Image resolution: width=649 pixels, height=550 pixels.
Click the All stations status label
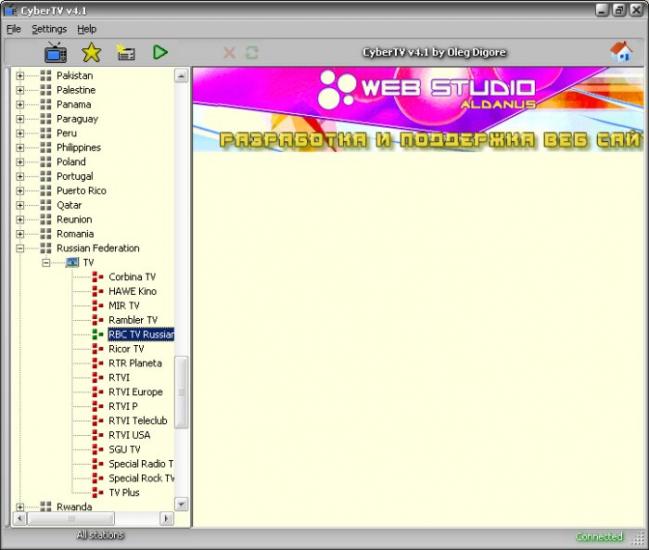(100, 535)
